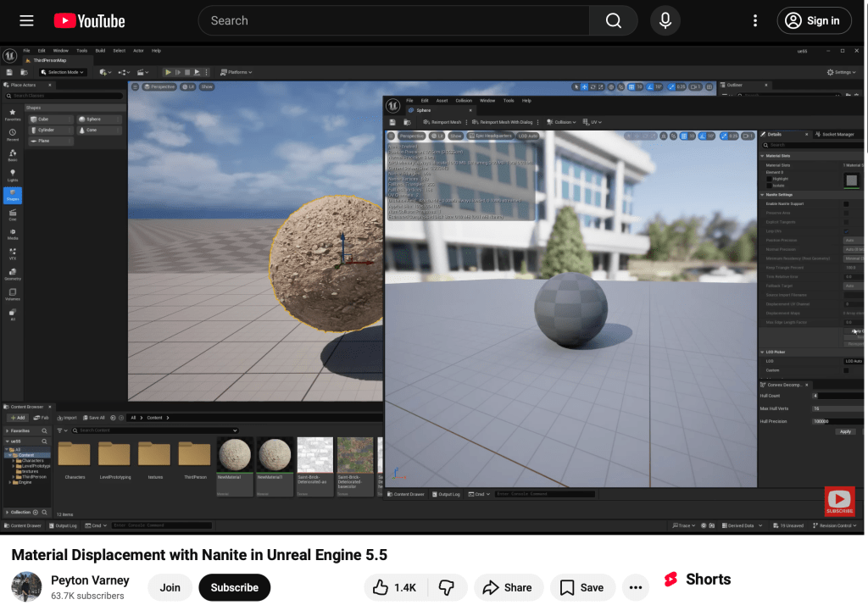Open the Build menu in Unreal's menu bar
This screenshot has width=868, height=605.
pos(100,51)
